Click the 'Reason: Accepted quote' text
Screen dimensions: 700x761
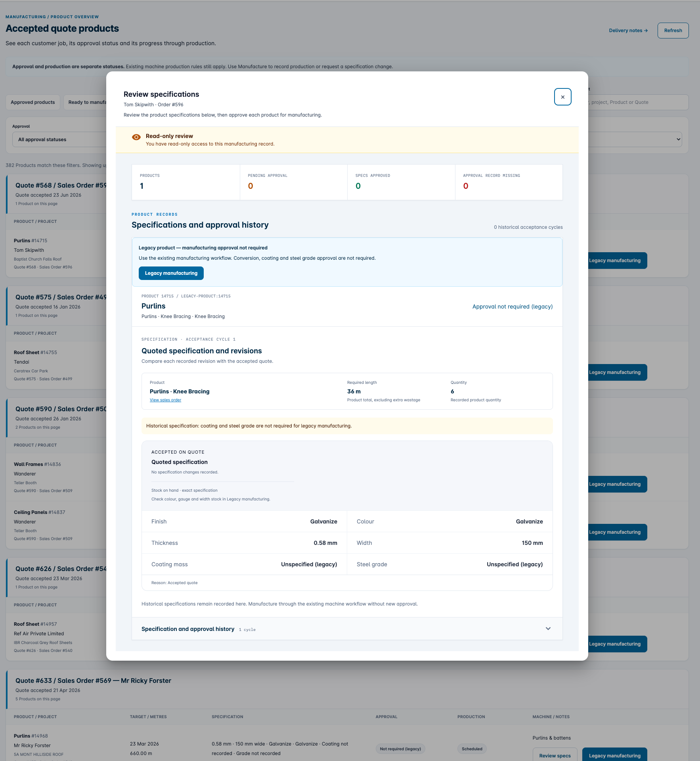tap(174, 583)
